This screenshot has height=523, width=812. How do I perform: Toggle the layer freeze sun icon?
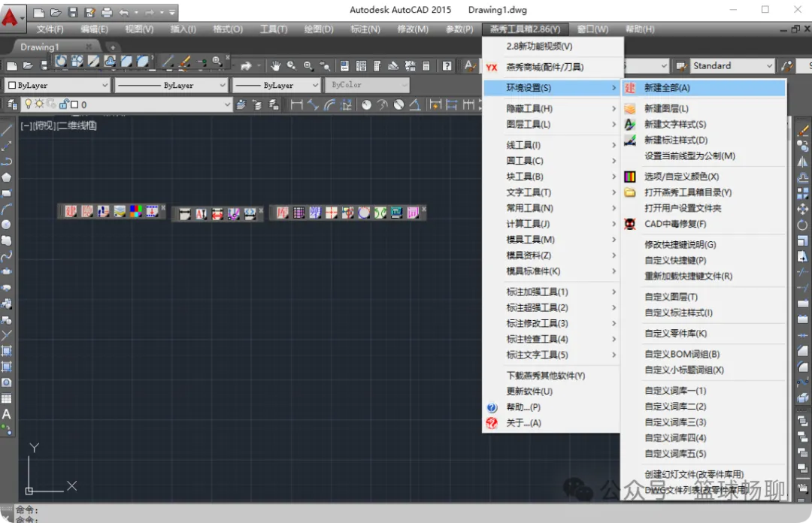[x=39, y=104]
